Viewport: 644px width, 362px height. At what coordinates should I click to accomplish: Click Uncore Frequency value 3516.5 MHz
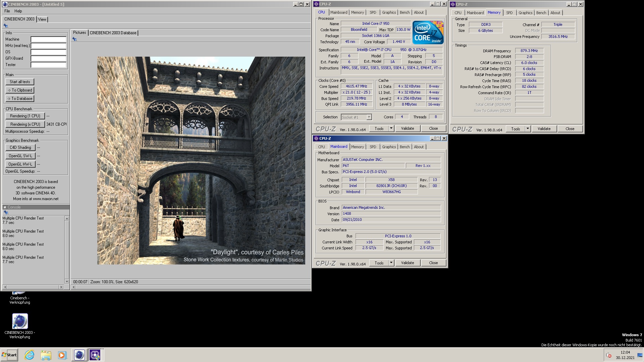point(558,37)
